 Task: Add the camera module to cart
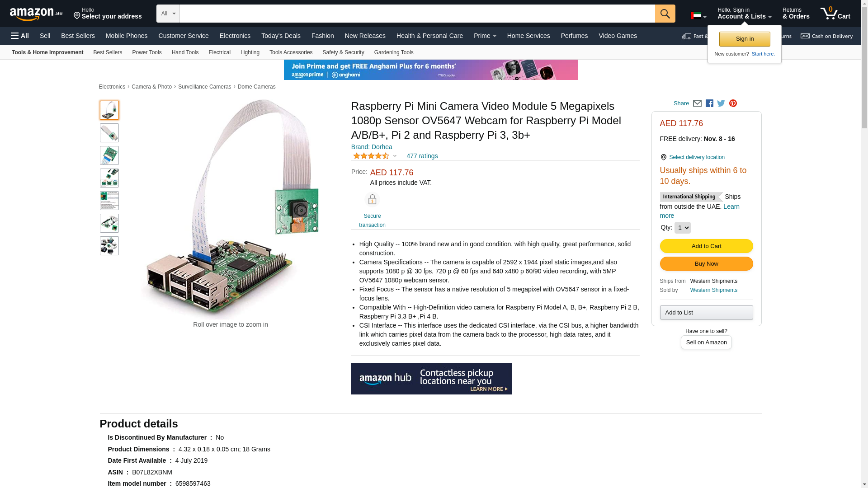point(706,246)
